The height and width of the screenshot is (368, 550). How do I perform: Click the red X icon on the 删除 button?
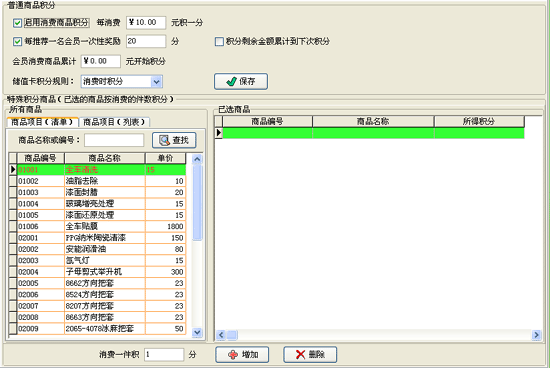point(300,355)
